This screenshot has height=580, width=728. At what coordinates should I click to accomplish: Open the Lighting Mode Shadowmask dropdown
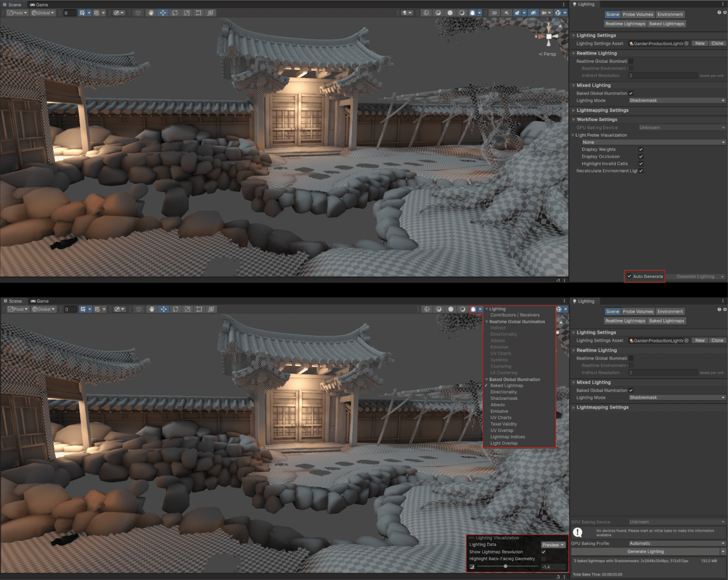point(676,100)
